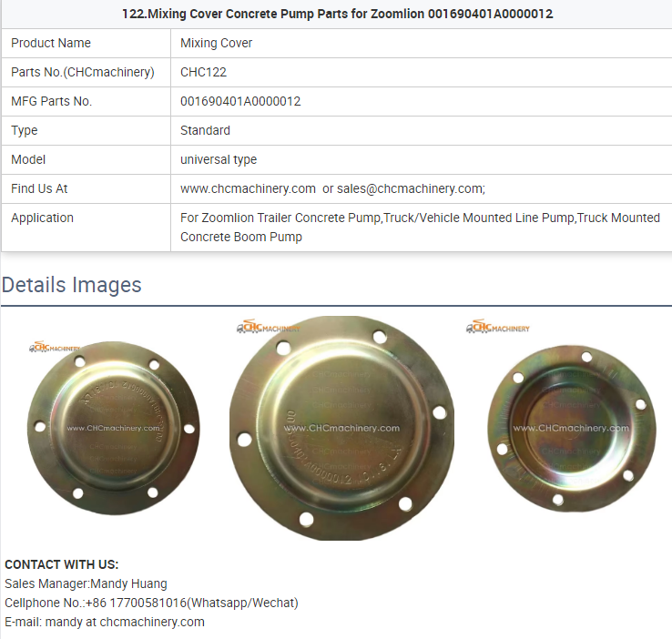Click the CHC Machinery logo above middle image

270,327
